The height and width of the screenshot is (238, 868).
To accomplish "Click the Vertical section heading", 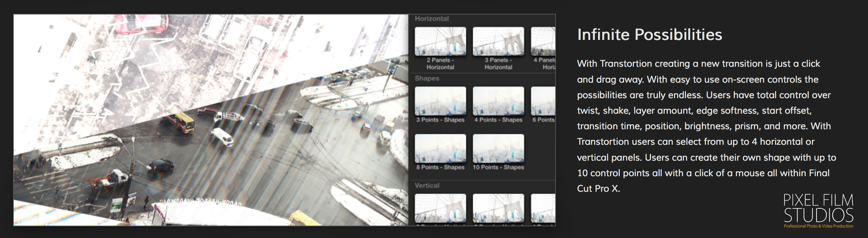I will pyautogui.click(x=427, y=185).
